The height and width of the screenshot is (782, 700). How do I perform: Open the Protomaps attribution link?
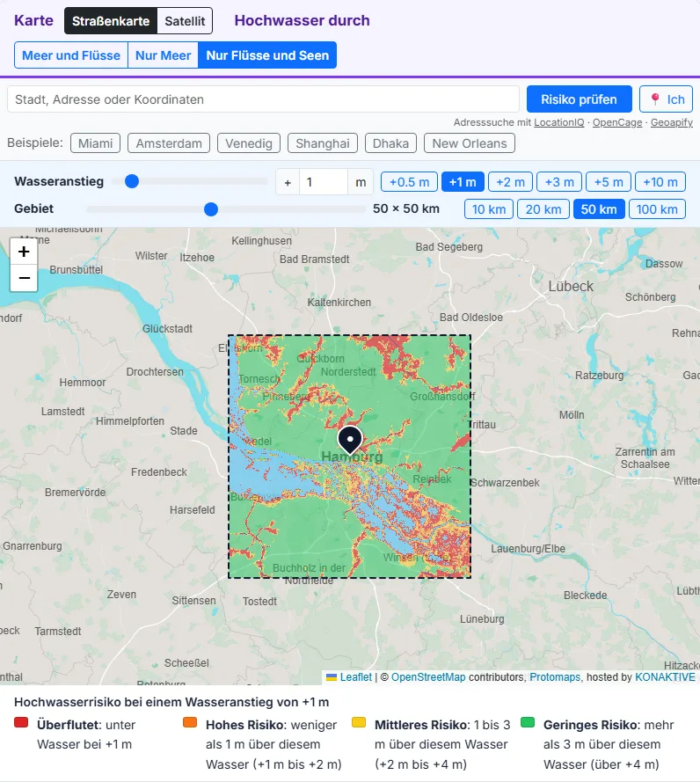555,676
